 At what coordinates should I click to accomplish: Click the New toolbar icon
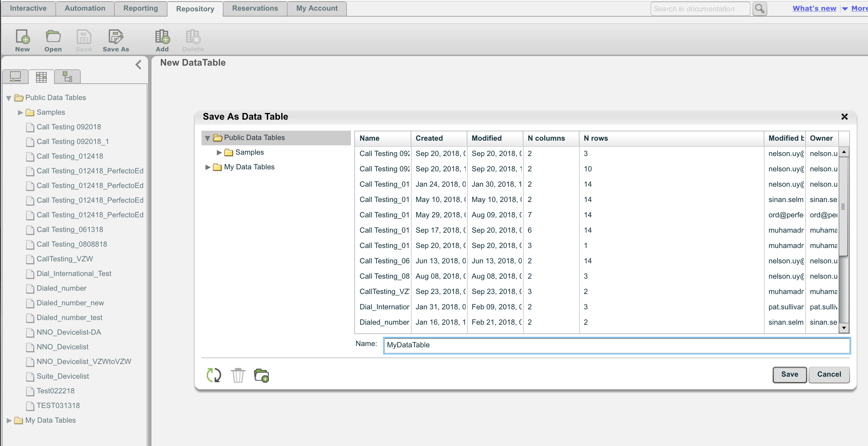(22, 37)
